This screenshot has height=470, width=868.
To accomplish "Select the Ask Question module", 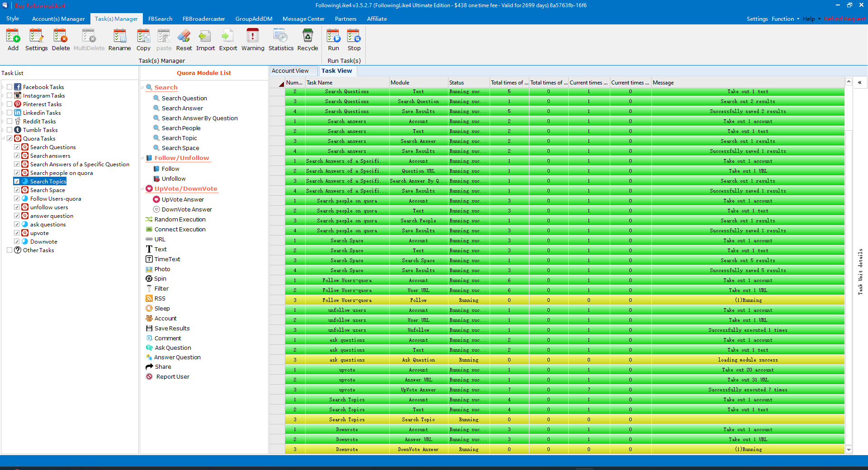I will point(173,348).
